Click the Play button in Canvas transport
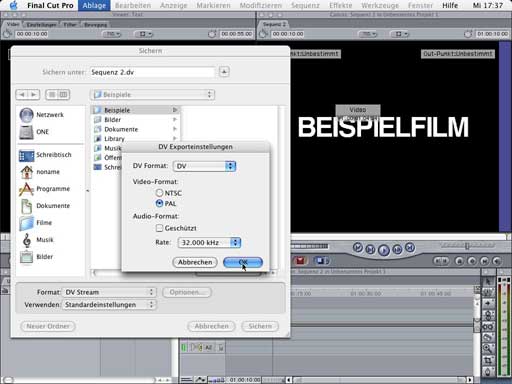The width and height of the screenshot is (512, 384). 384,249
